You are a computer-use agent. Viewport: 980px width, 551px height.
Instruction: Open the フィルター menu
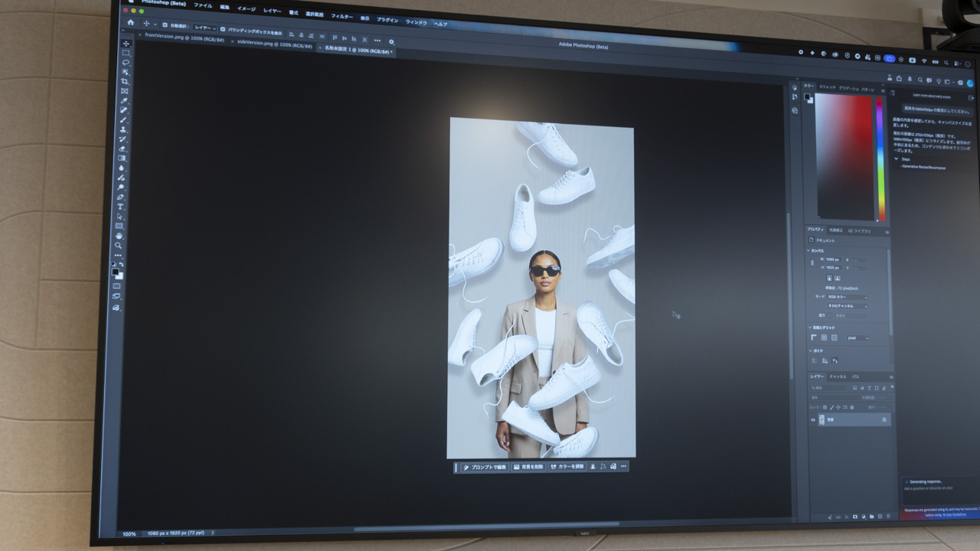342,16
